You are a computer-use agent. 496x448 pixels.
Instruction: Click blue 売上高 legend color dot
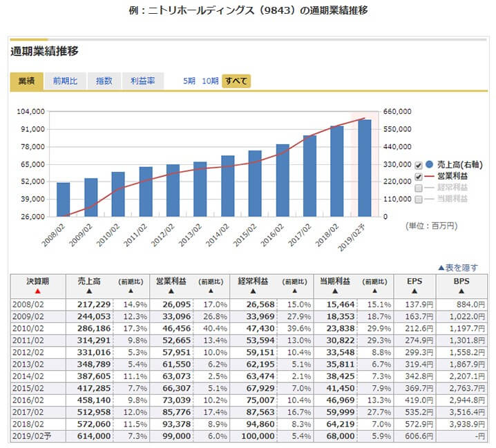[x=429, y=164]
